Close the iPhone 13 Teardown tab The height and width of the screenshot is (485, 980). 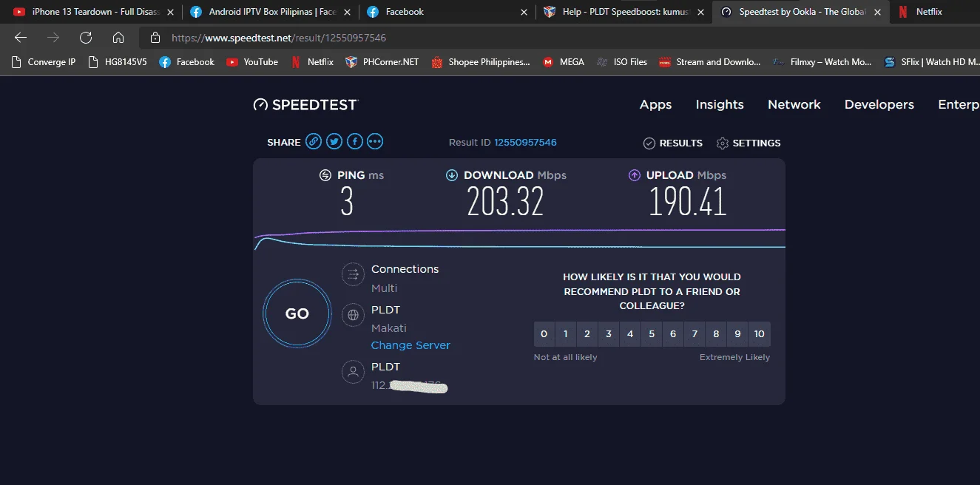click(x=170, y=12)
